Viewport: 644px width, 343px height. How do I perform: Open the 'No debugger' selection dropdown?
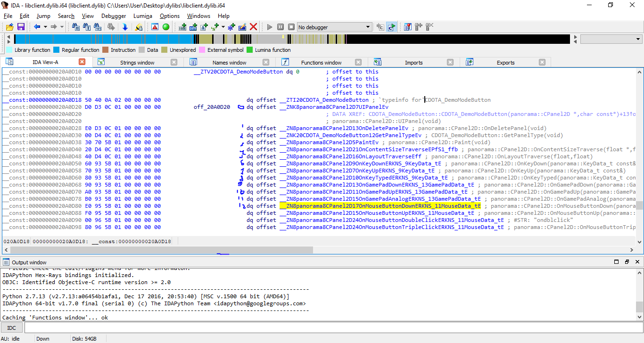[334, 27]
